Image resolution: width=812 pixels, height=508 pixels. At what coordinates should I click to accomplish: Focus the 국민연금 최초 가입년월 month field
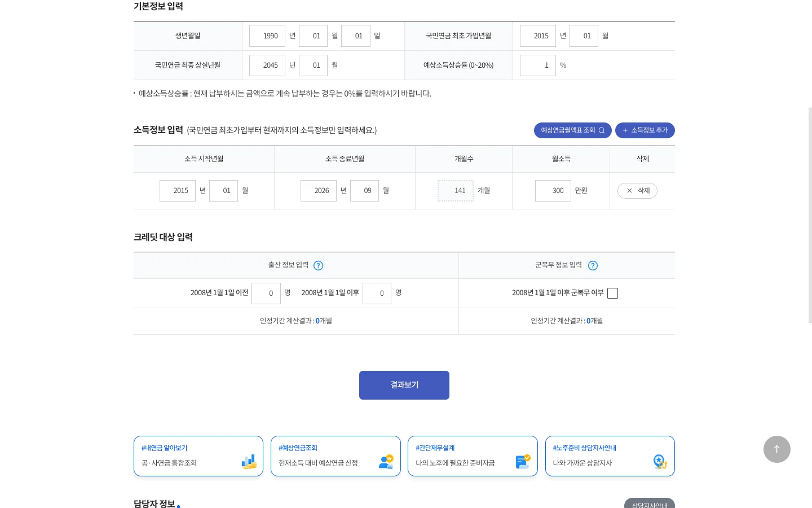click(x=584, y=36)
